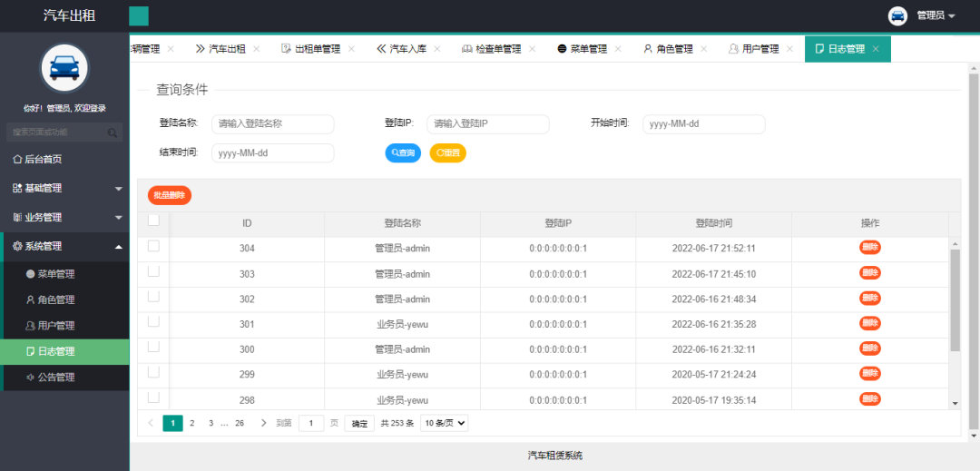Check the row with ID 301
This screenshot has height=471, width=980.
[x=153, y=321]
